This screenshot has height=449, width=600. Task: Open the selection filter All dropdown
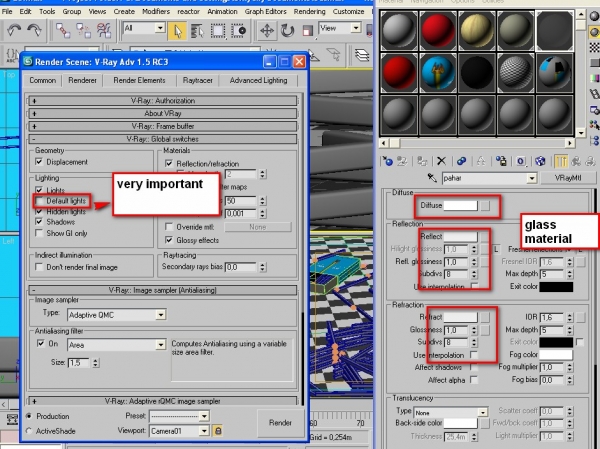pyautogui.click(x=160, y=28)
